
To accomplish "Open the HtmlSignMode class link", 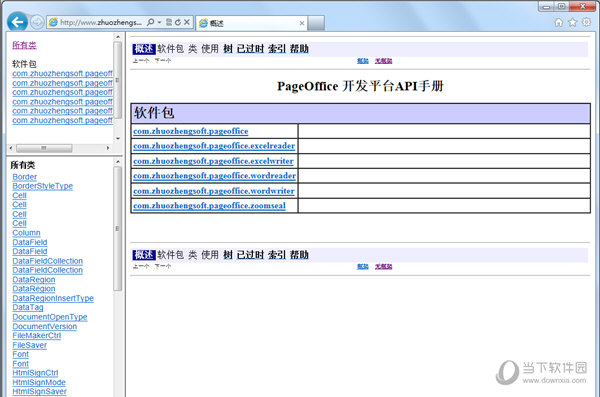I will pos(39,382).
